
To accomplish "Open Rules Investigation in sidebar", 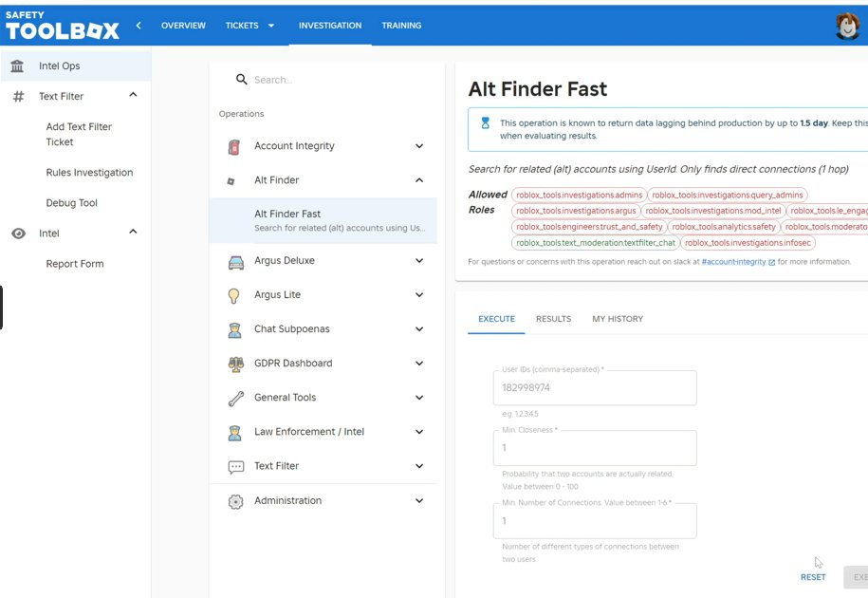I will coord(89,173).
